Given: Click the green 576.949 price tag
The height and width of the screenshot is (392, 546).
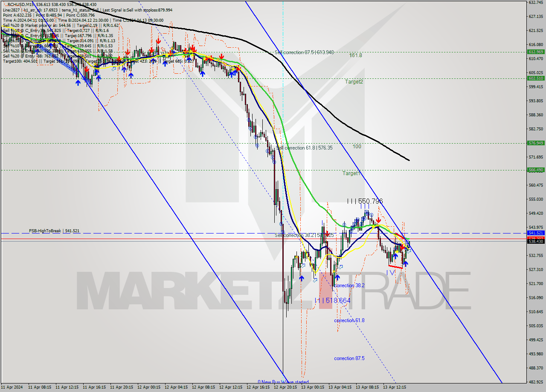Looking at the screenshot, I should click(x=536, y=143).
